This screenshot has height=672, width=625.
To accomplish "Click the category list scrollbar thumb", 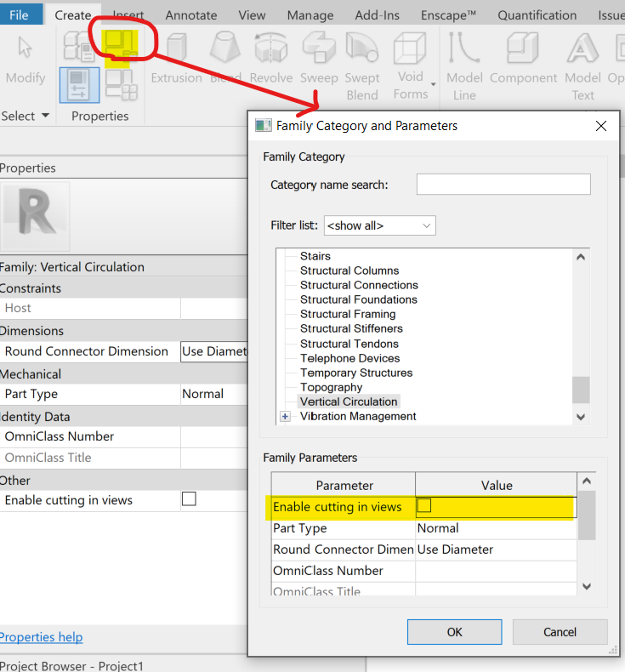I will pos(581,390).
